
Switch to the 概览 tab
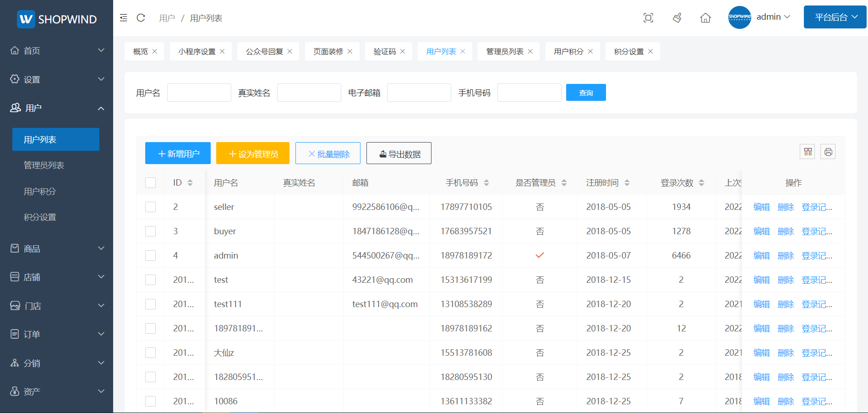pyautogui.click(x=140, y=51)
